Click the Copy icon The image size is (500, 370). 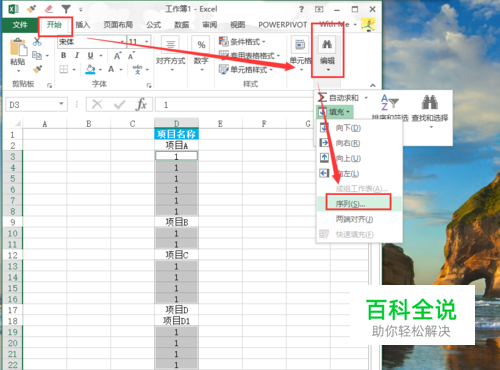pos(37,55)
